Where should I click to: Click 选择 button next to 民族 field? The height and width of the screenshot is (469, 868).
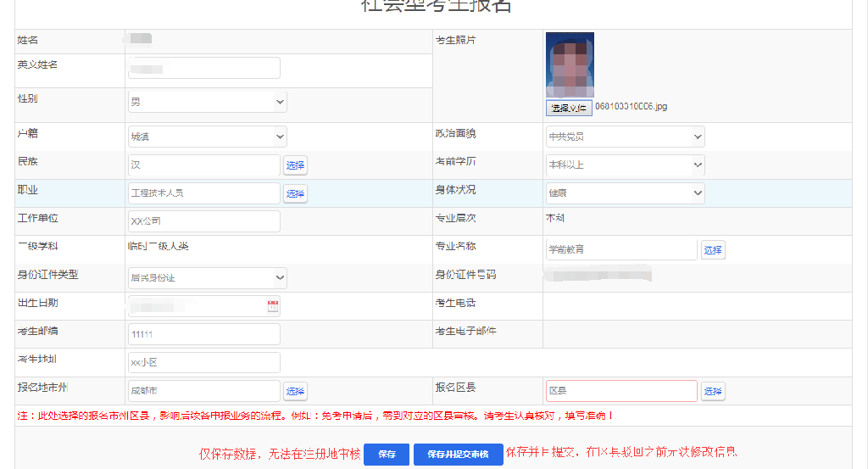[x=295, y=165]
